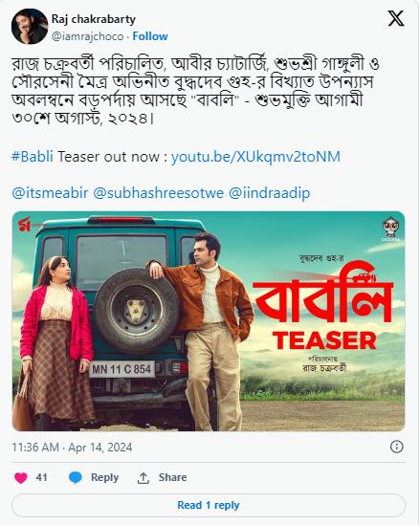Visit the @itsmeabir mention
The width and height of the screenshot is (420, 525).
(51, 193)
